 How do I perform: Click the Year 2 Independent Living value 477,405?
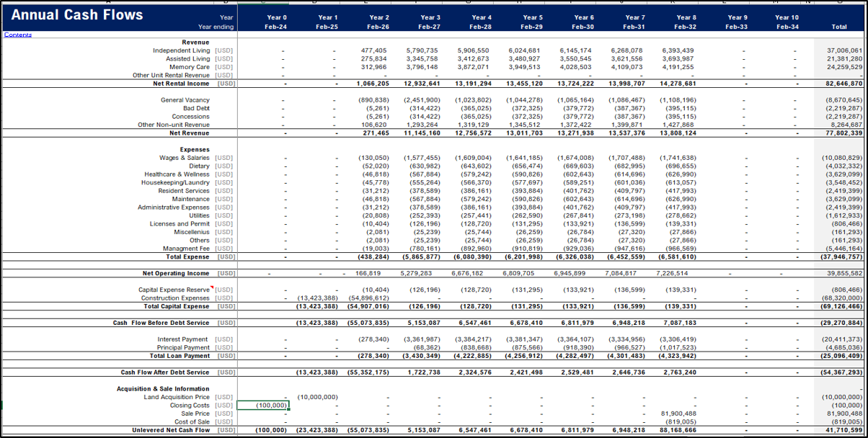(374, 50)
